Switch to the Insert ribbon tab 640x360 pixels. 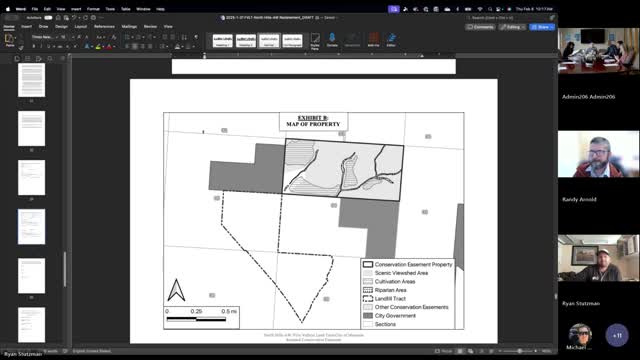pyautogui.click(x=27, y=27)
